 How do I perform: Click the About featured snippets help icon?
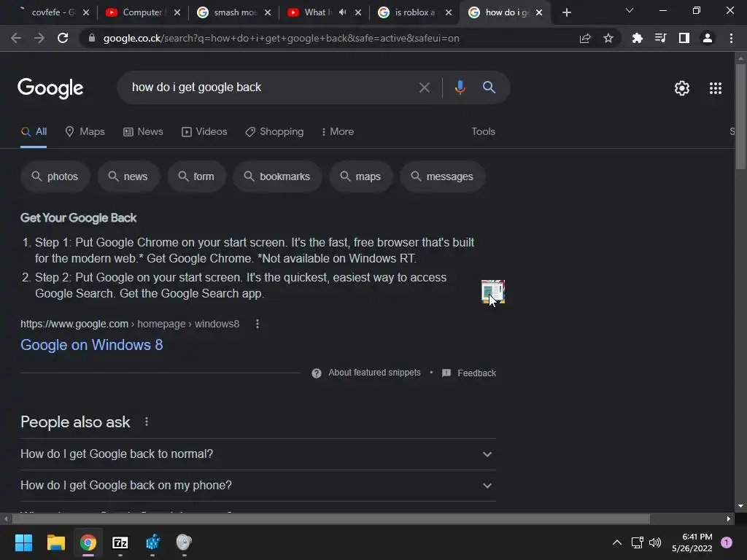[317, 373]
